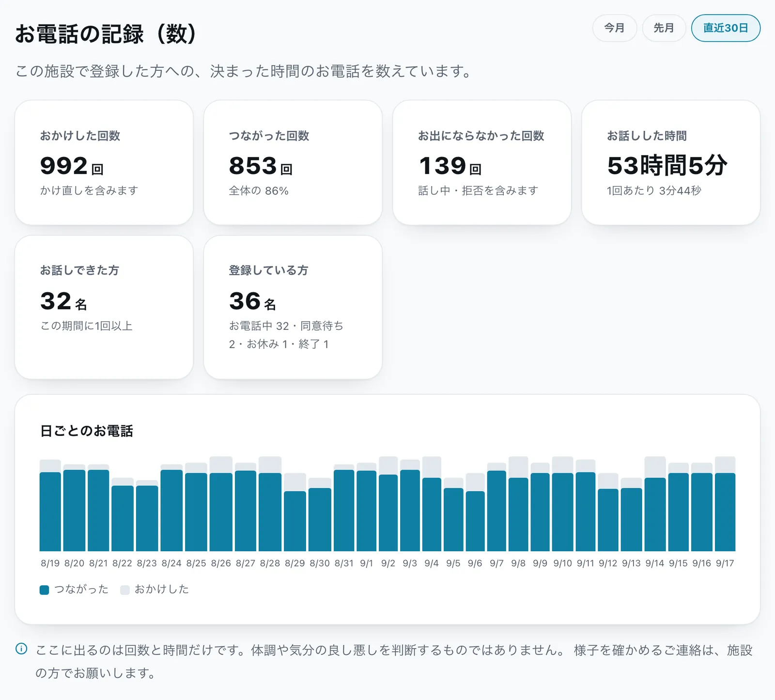Image resolution: width=775 pixels, height=700 pixels.
Task: Click the お電話の記録（数） page heading
Action: 106,34
